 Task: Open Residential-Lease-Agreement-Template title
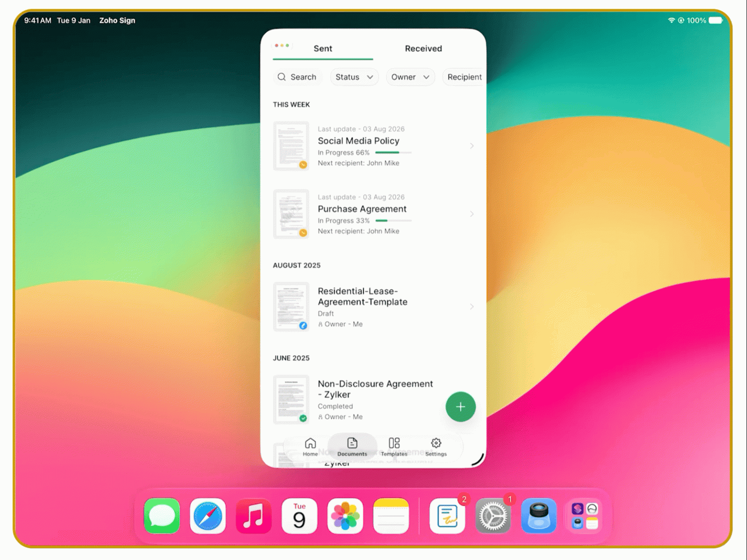[362, 296]
